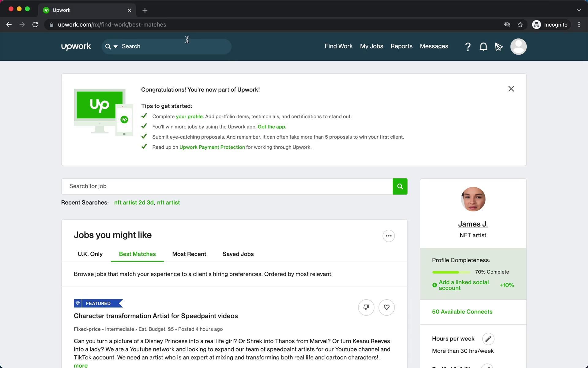Open notifications bell icon
The height and width of the screenshot is (368, 588).
click(x=483, y=47)
